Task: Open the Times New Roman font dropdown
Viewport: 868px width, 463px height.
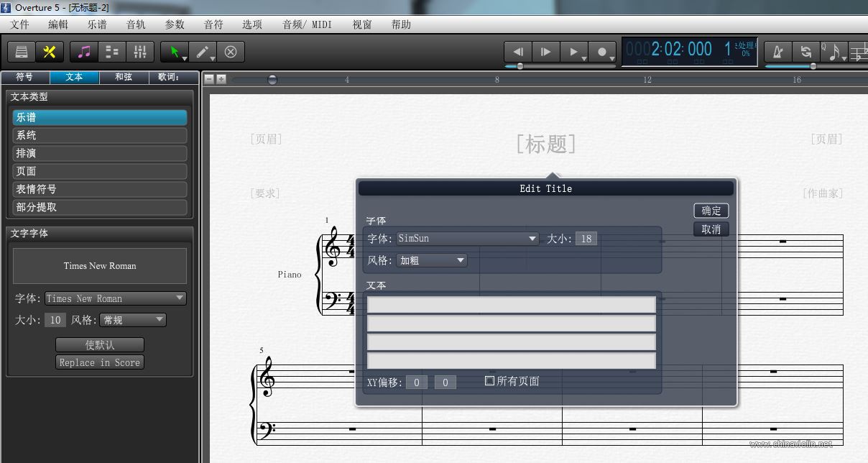Action: (115, 298)
